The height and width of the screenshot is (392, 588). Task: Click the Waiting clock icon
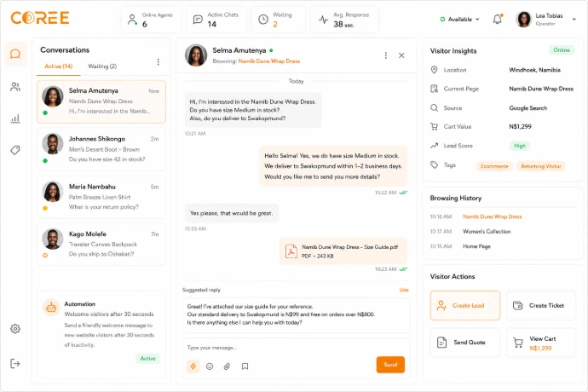tap(263, 20)
